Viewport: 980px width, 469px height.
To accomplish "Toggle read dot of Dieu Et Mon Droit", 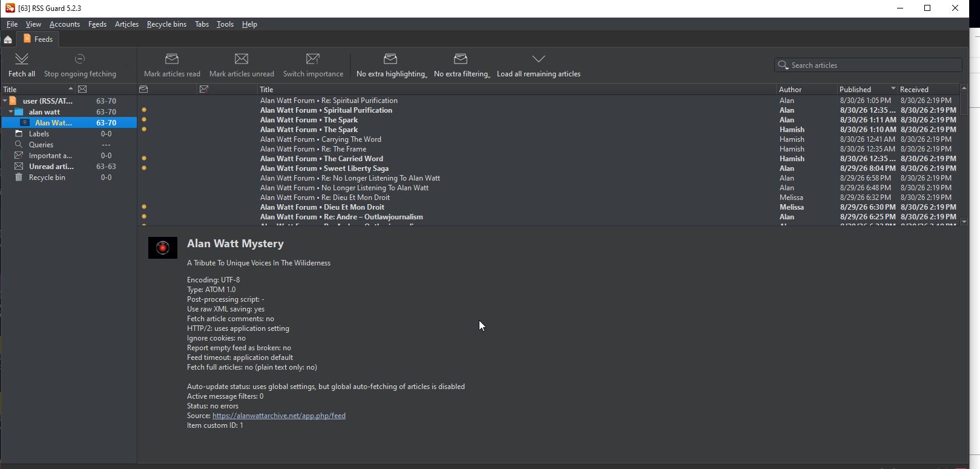I will pos(144,207).
